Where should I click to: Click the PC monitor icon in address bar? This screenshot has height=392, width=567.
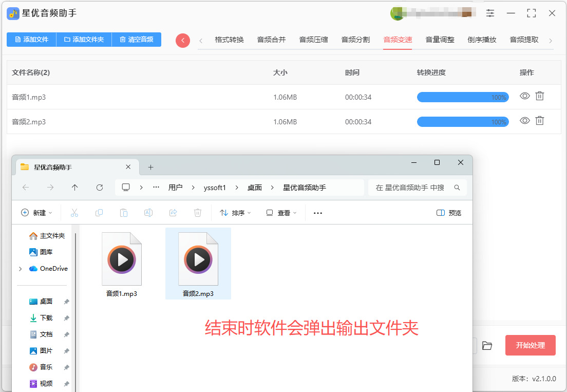pyautogui.click(x=126, y=188)
